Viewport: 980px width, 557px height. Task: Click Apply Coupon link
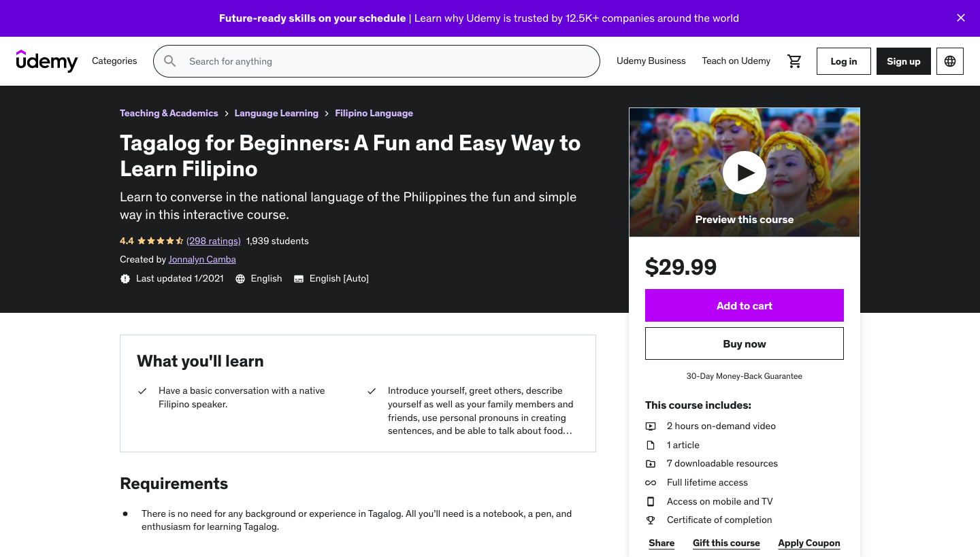click(x=808, y=543)
